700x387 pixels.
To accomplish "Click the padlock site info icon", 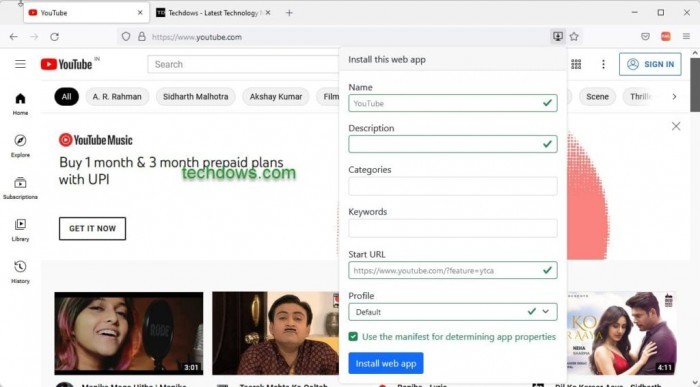I will click(x=142, y=37).
